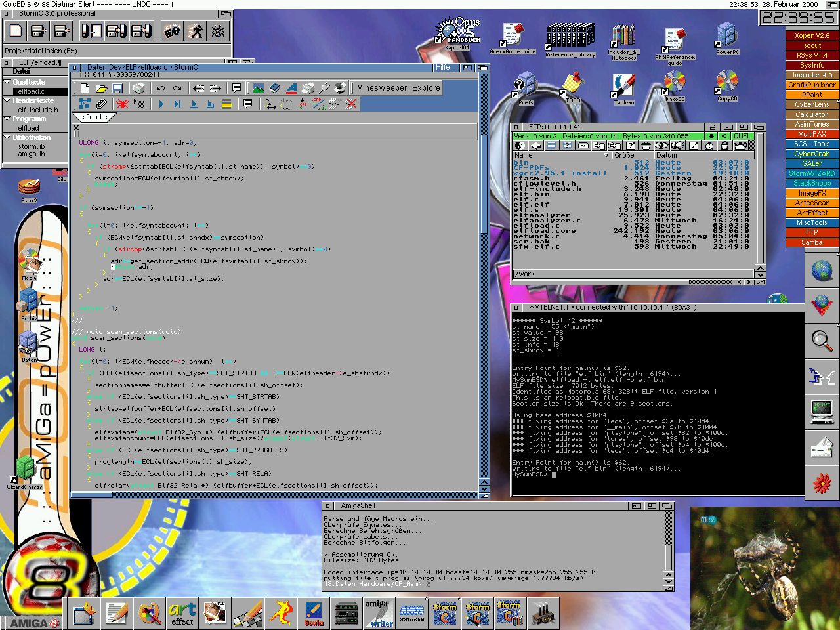Image resolution: width=840 pixels, height=630 pixels.
Task: Save the file with the floppy disk icon
Action: (117, 88)
